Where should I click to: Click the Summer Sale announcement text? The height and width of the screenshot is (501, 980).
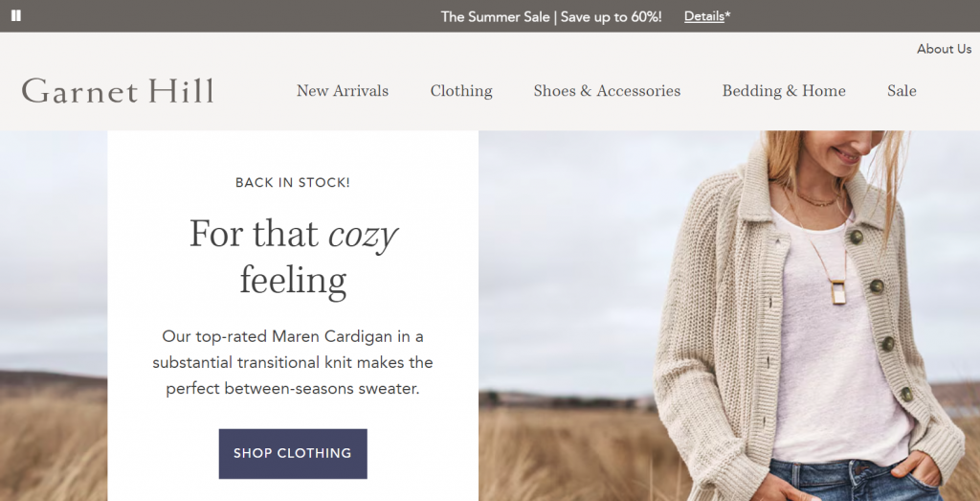[x=550, y=16]
